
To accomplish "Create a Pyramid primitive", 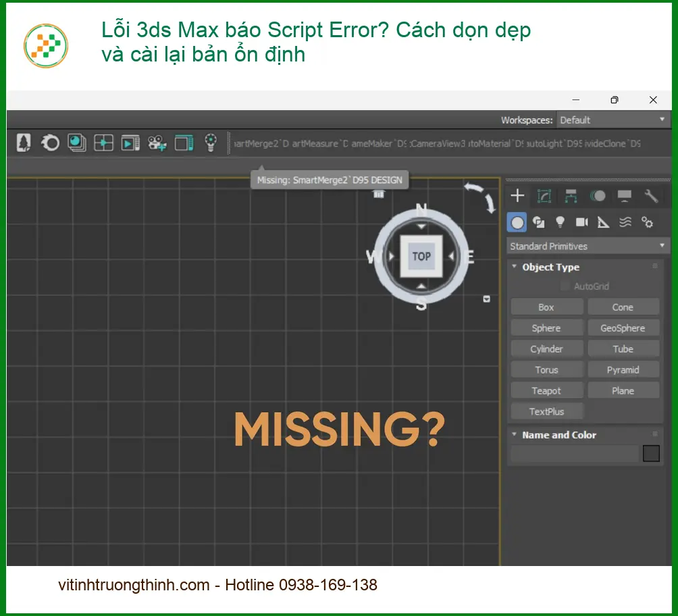I will tap(623, 369).
